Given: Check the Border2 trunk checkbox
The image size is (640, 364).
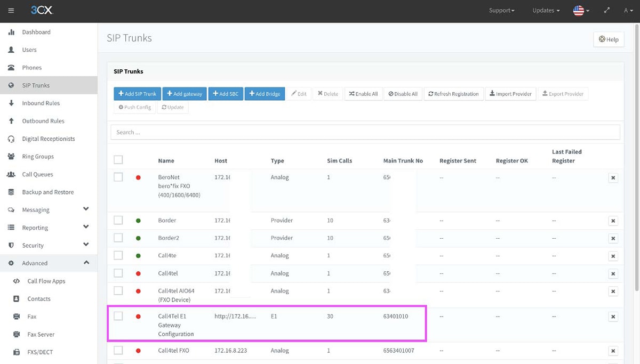Looking at the screenshot, I should (118, 238).
